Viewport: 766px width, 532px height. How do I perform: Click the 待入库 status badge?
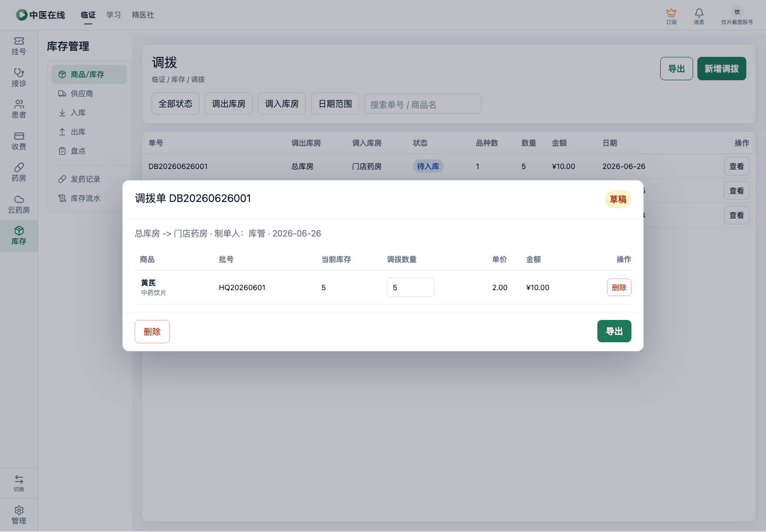coord(428,166)
